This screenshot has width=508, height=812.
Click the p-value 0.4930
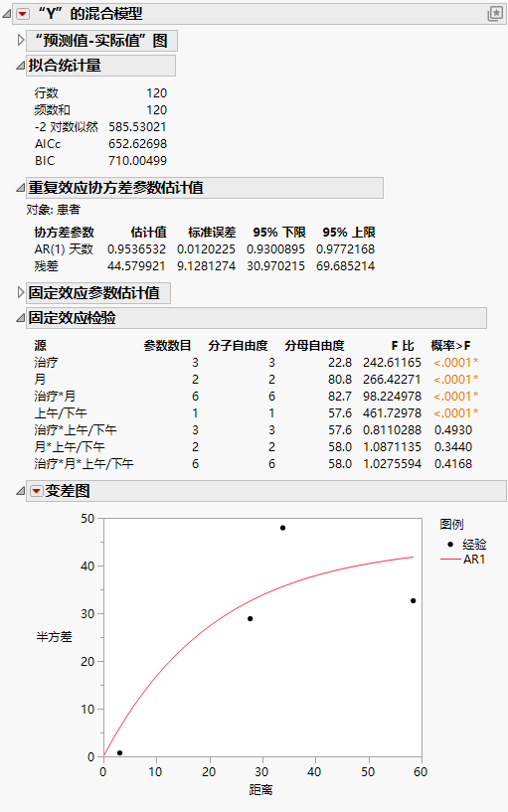point(453,429)
